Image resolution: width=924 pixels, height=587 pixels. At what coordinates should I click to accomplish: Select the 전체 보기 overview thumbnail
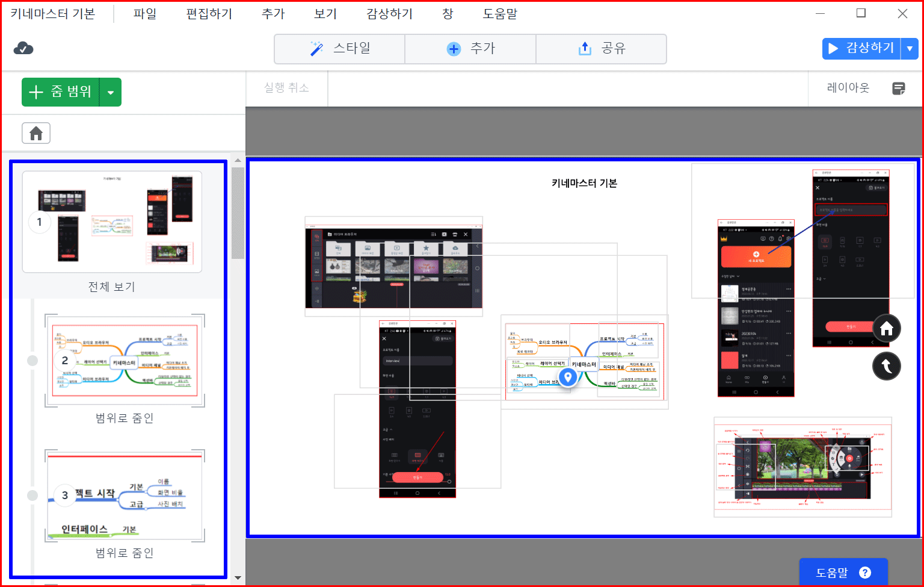112,222
